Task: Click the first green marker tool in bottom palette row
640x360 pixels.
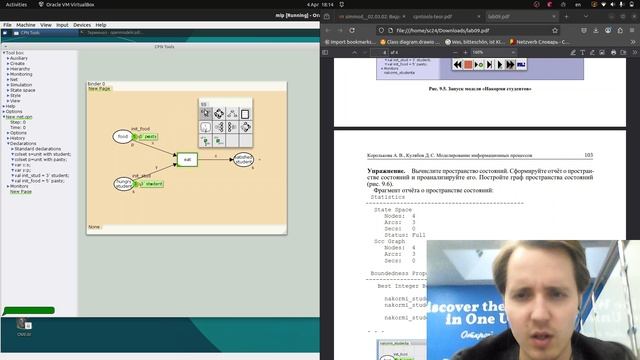Action: tap(206, 140)
